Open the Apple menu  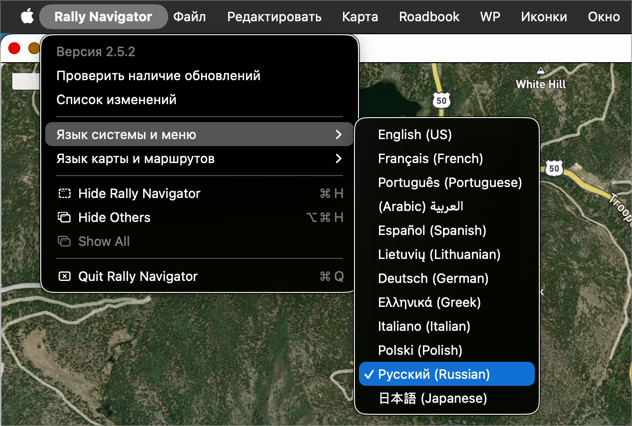click(x=27, y=17)
